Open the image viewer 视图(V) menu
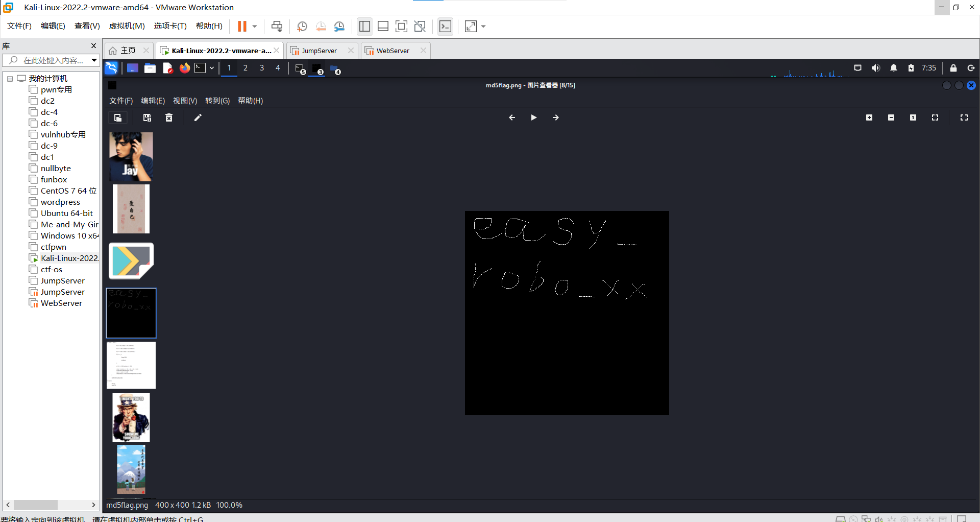 pyautogui.click(x=185, y=101)
